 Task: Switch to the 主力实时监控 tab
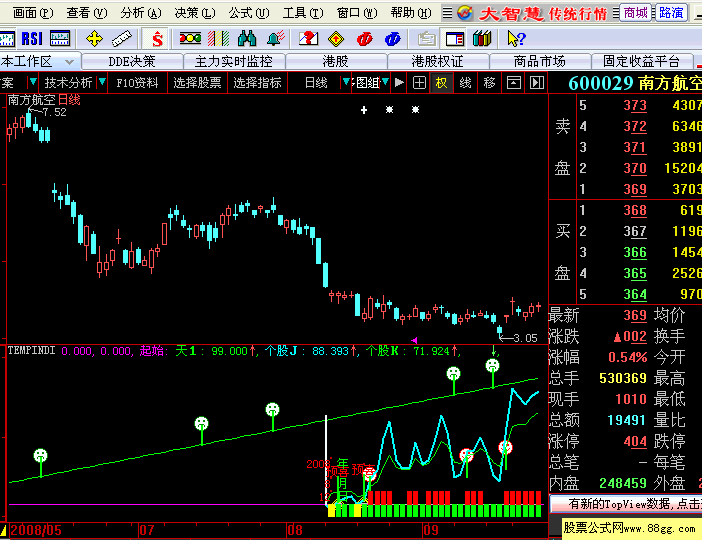[x=234, y=61]
